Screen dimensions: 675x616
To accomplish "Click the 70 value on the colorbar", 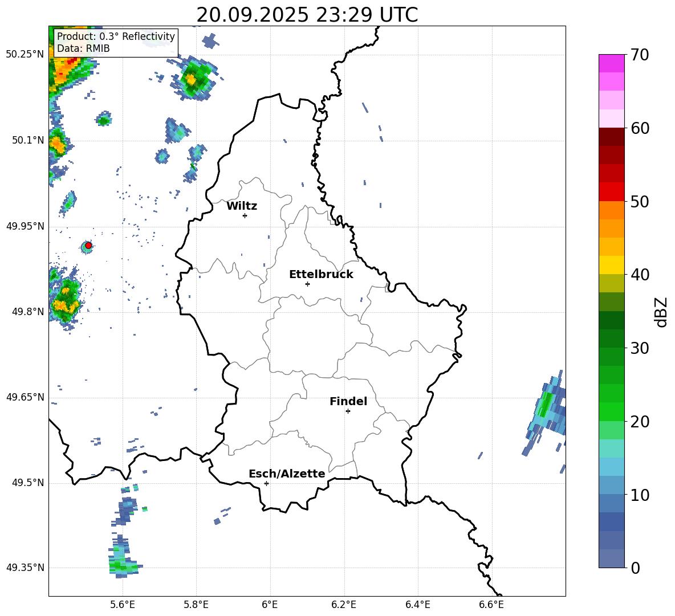I will pyautogui.click(x=640, y=55).
